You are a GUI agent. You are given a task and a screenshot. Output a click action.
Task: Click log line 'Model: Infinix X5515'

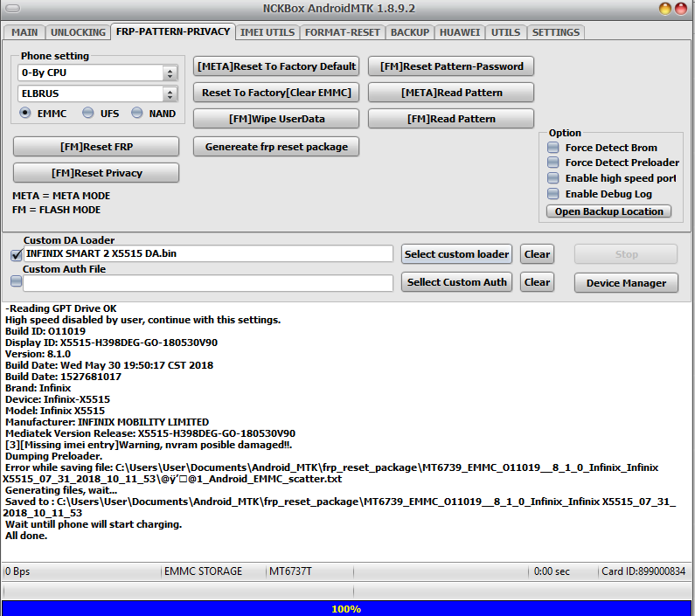click(x=55, y=411)
